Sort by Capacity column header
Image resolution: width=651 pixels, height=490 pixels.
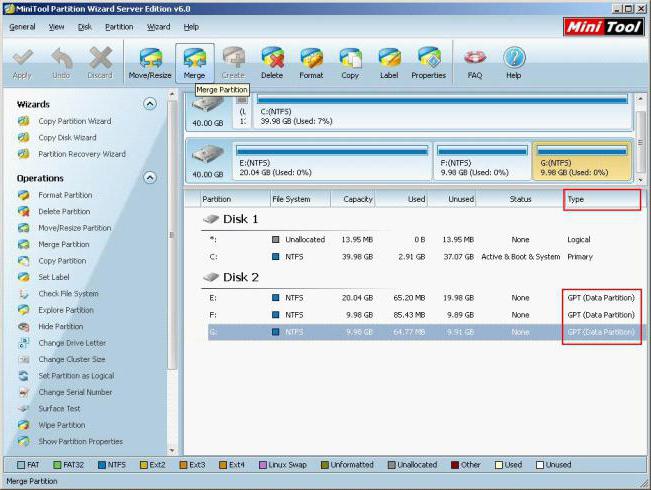[353, 199]
